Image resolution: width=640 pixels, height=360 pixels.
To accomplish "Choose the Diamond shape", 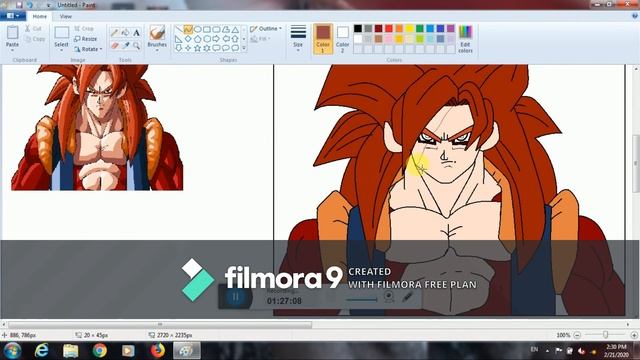I will pos(188,39).
